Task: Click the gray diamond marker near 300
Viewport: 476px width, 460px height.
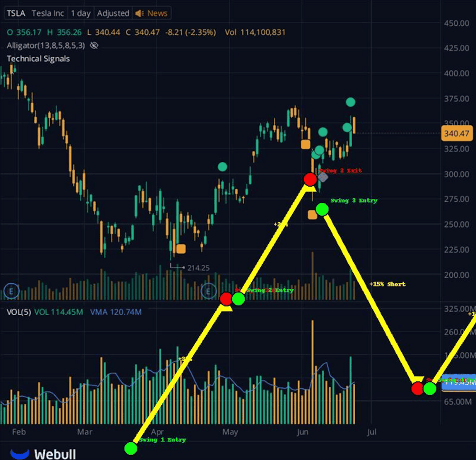Action: coord(323,177)
